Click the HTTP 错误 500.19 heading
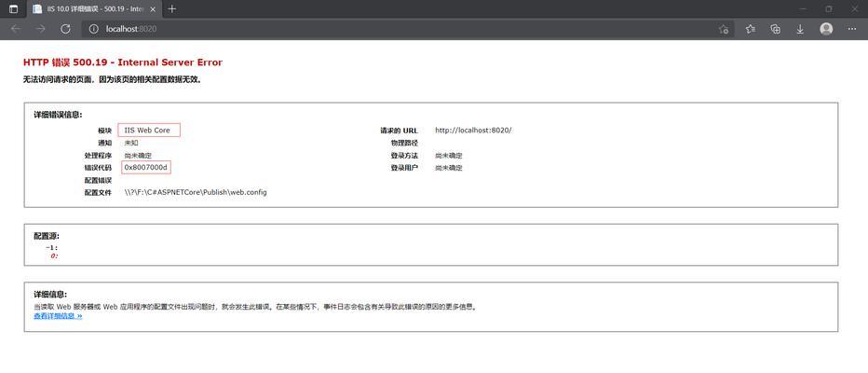 point(123,62)
